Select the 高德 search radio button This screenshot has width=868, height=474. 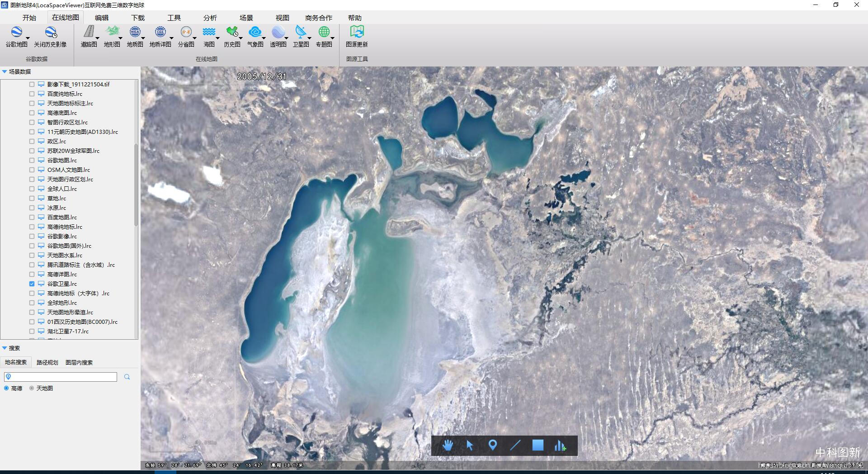pos(6,388)
